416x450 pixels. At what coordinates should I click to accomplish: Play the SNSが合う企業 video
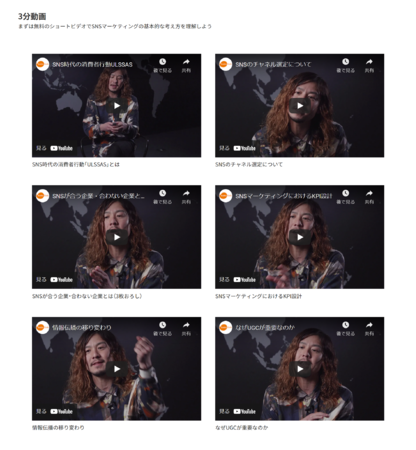coord(117,237)
